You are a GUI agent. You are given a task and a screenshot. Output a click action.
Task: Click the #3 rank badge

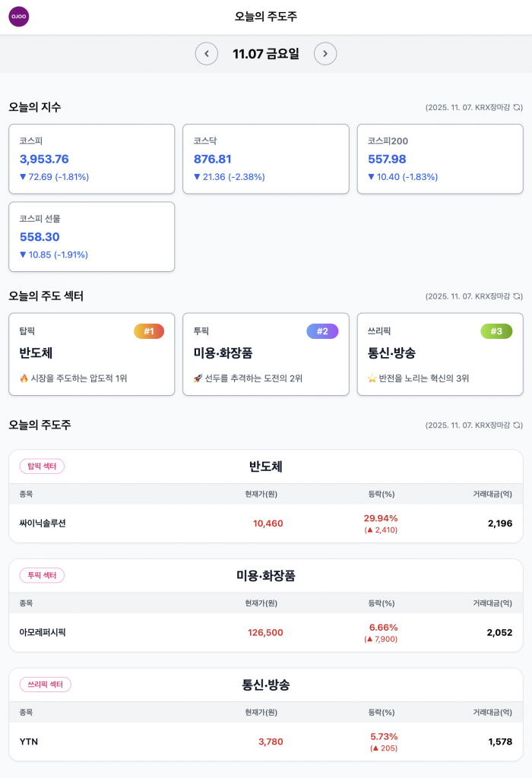pyautogui.click(x=496, y=331)
